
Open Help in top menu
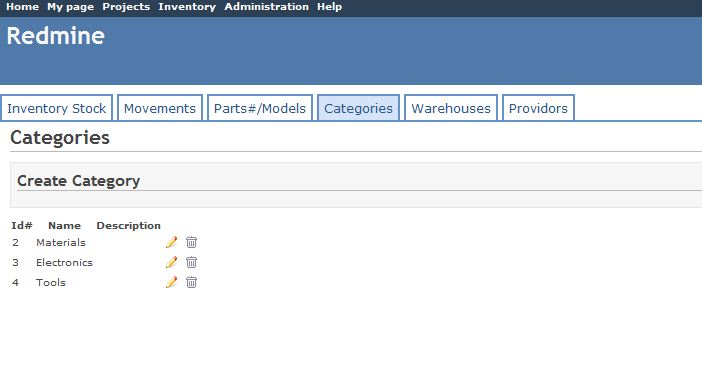330,7
